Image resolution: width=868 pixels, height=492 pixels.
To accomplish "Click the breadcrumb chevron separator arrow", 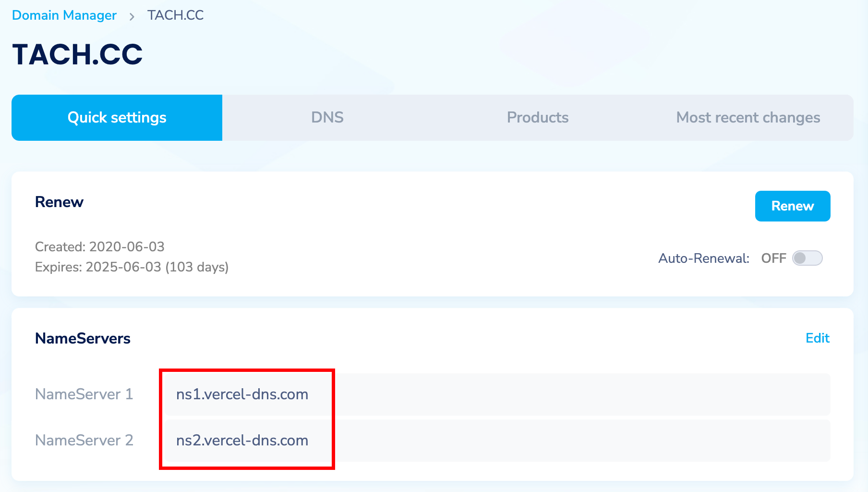I will point(132,16).
